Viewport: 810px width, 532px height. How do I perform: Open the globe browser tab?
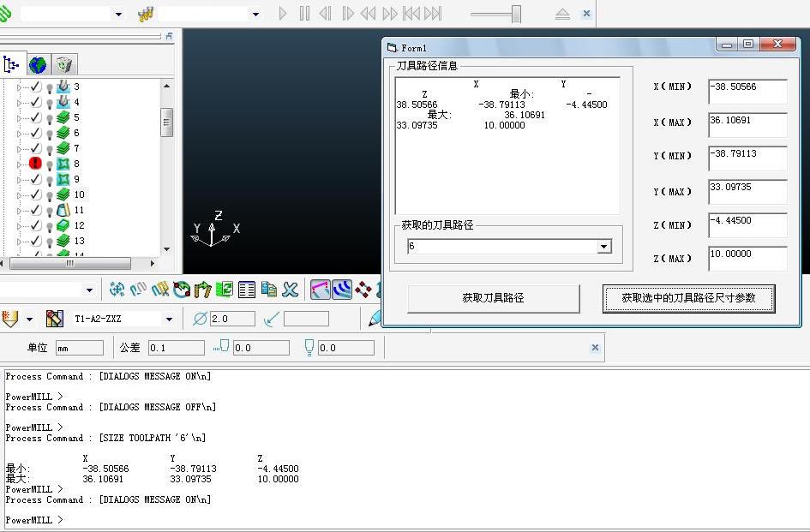(x=38, y=65)
